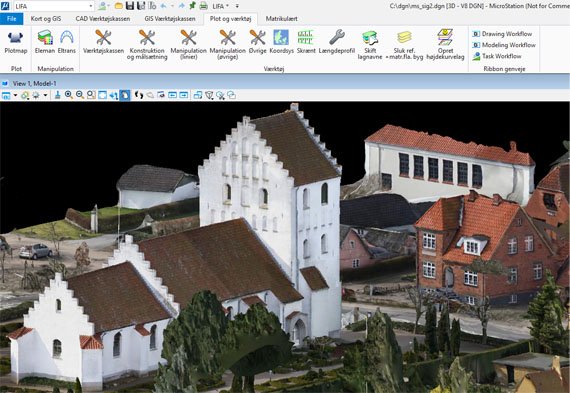Open the Koordsys tool
Image resolution: width=570 pixels, height=393 pixels.
tap(281, 43)
